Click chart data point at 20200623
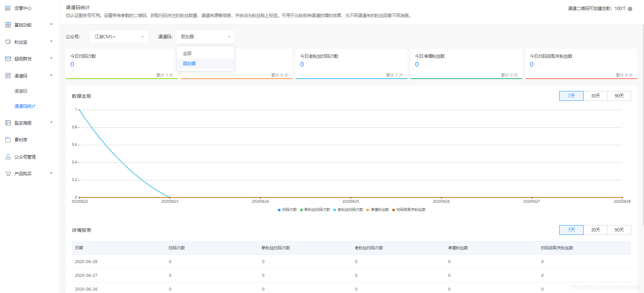 (x=170, y=198)
